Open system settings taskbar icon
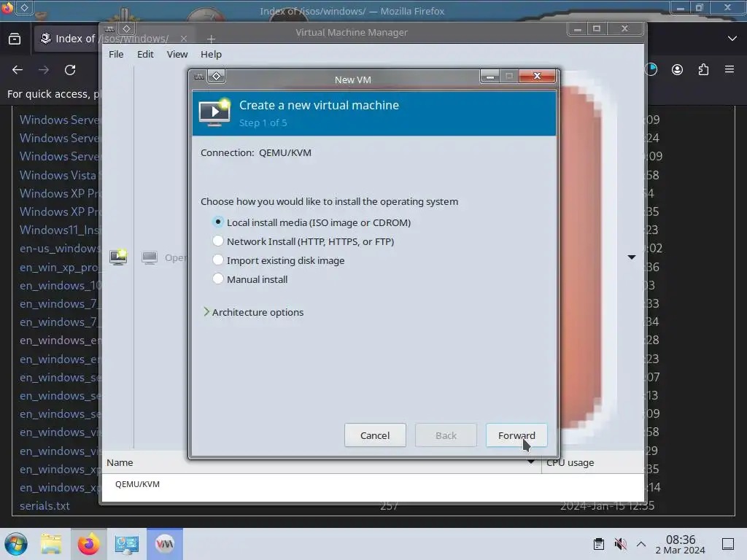 126,544
